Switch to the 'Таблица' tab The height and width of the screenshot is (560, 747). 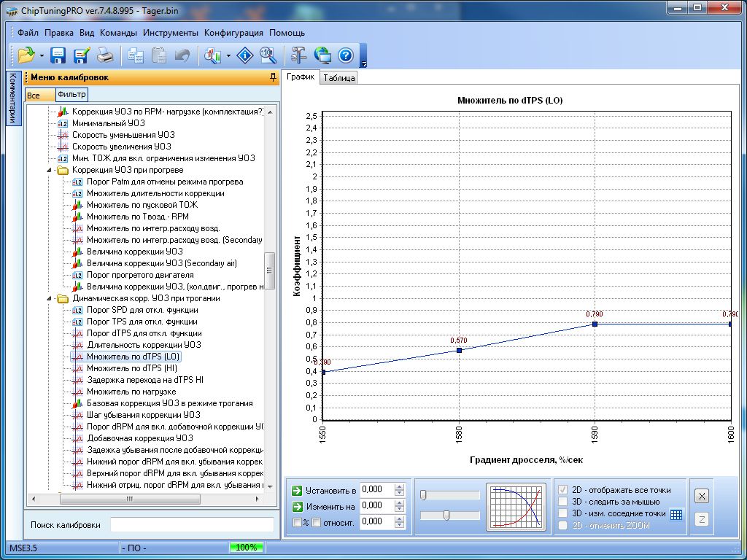[x=338, y=78]
